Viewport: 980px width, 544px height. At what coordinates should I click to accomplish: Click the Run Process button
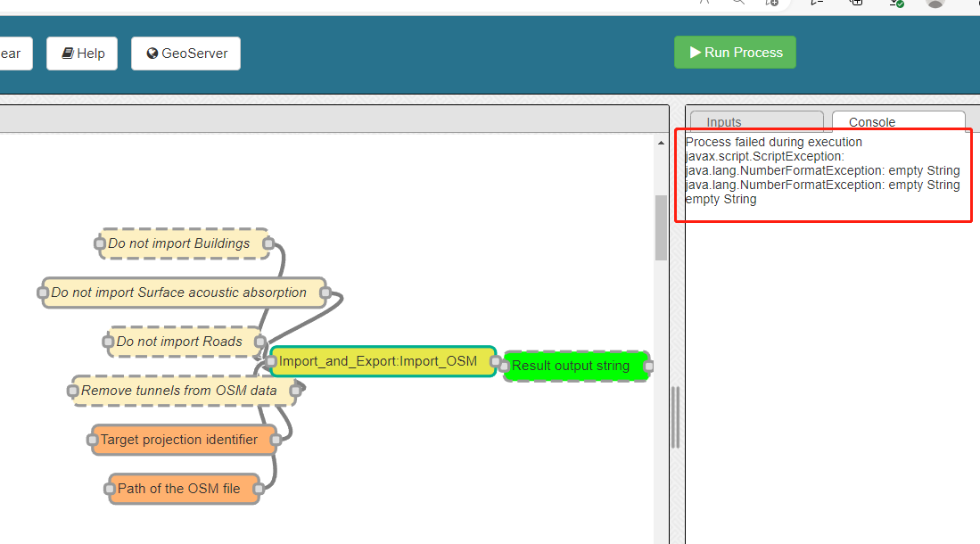point(735,53)
